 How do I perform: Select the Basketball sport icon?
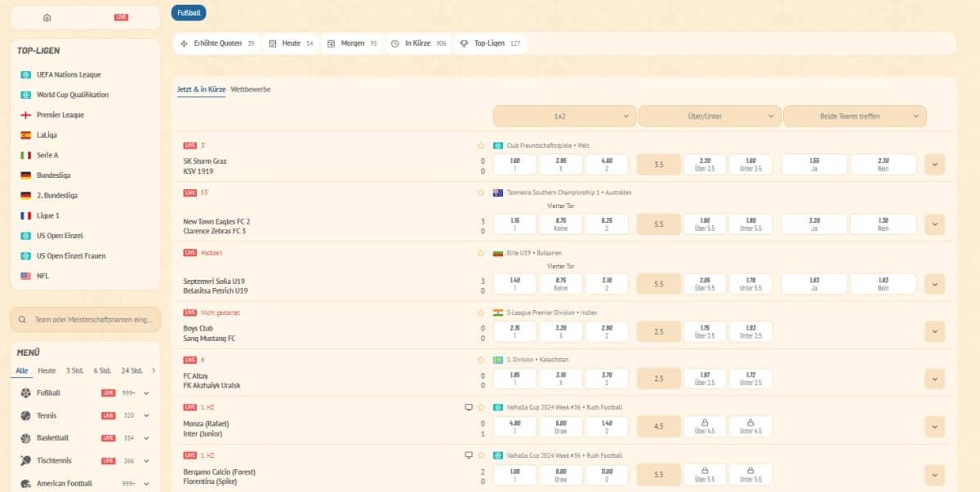[x=24, y=438]
